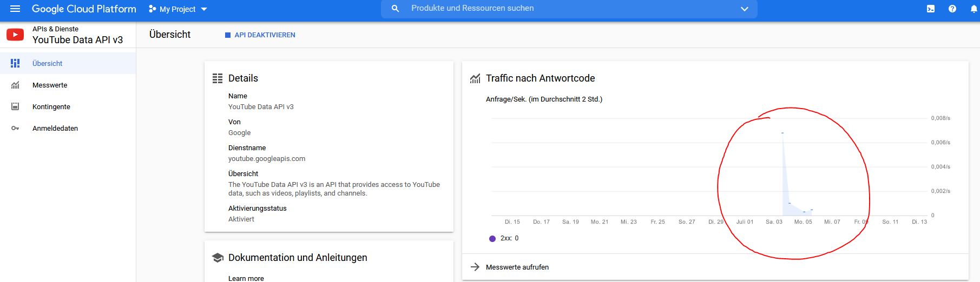Viewport: 980px width, 282px height.
Task: Activate Cloud Shell icon
Action: 931,9
